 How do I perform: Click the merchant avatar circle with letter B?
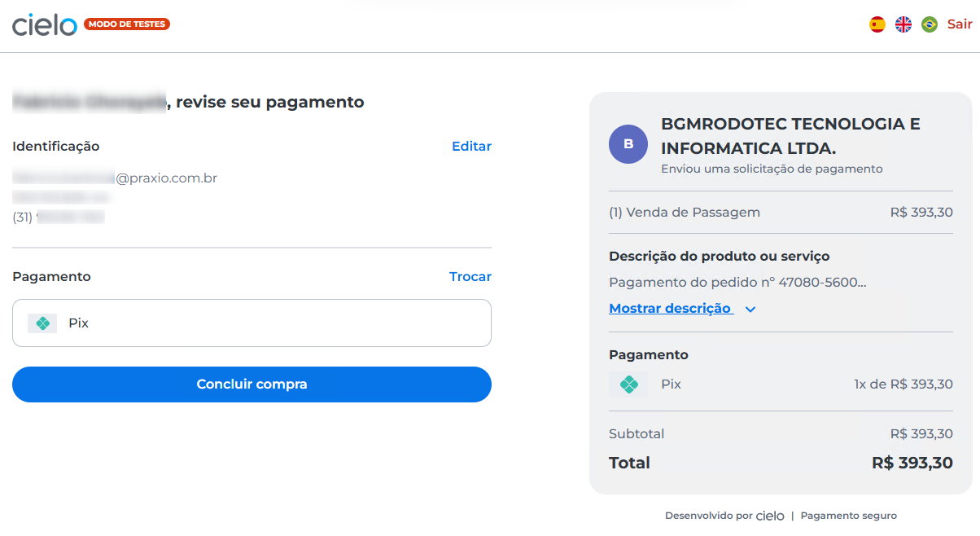(x=628, y=144)
